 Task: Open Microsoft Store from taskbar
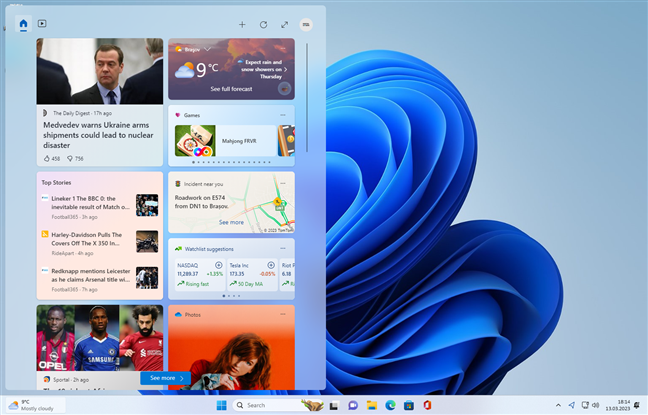pos(409,405)
